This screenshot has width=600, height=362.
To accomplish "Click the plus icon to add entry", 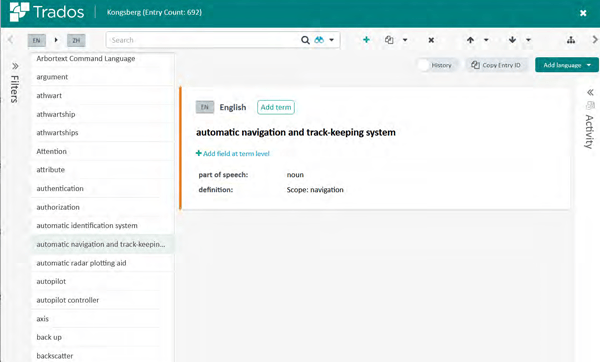I will tap(366, 39).
